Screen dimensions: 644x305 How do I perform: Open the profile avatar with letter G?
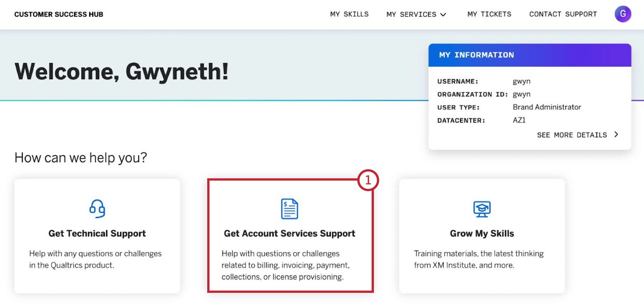click(x=623, y=14)
